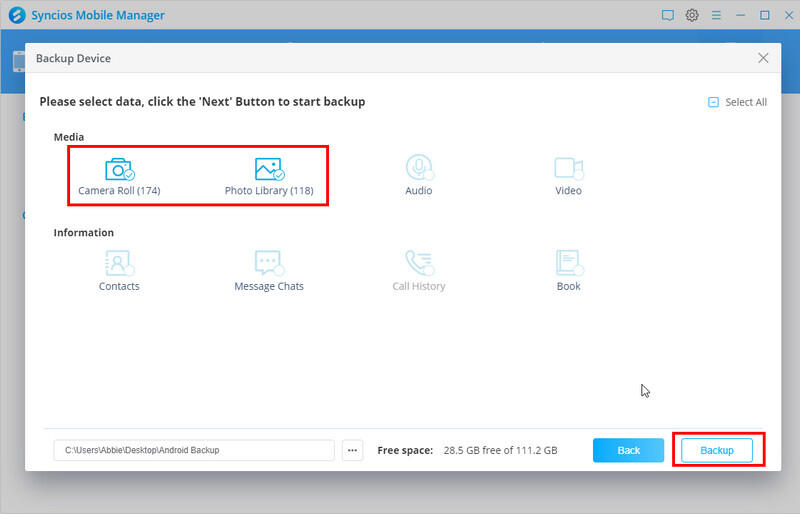The height and width of the screenshot is (514, 800).
Task: Uncheck the Photo Library checkmark badge
Action: tap(279, 175)
